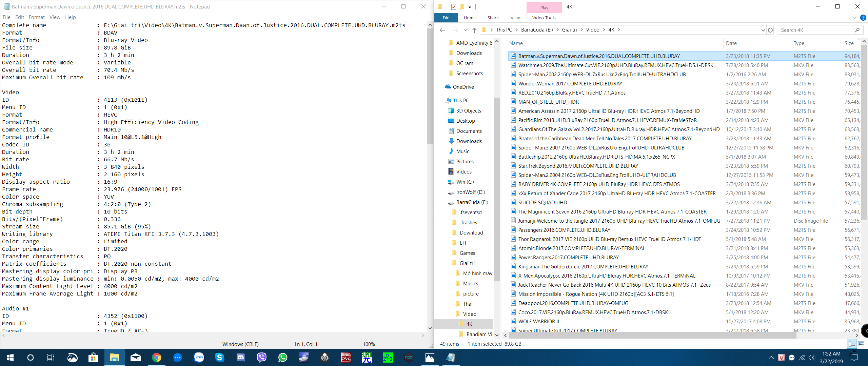Show hidden system tray icons

(x=771, y=358)
